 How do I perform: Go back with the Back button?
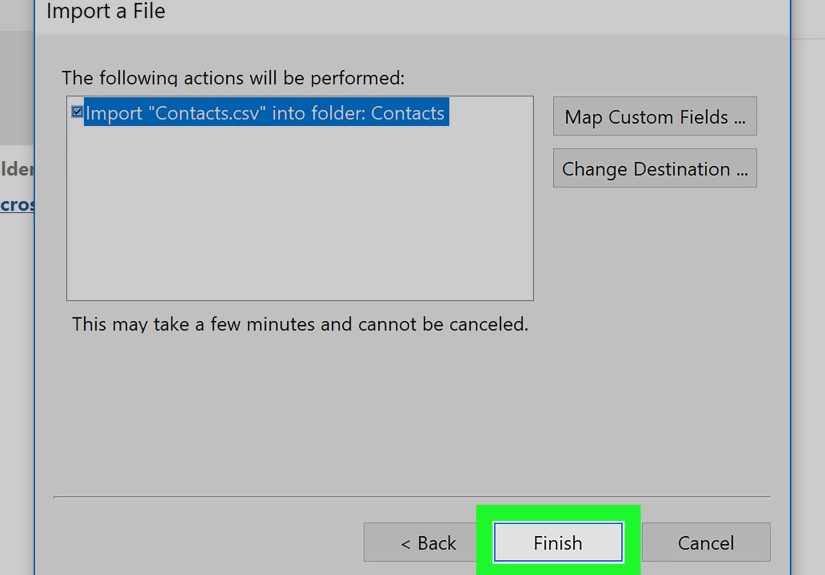pos(428,543)
